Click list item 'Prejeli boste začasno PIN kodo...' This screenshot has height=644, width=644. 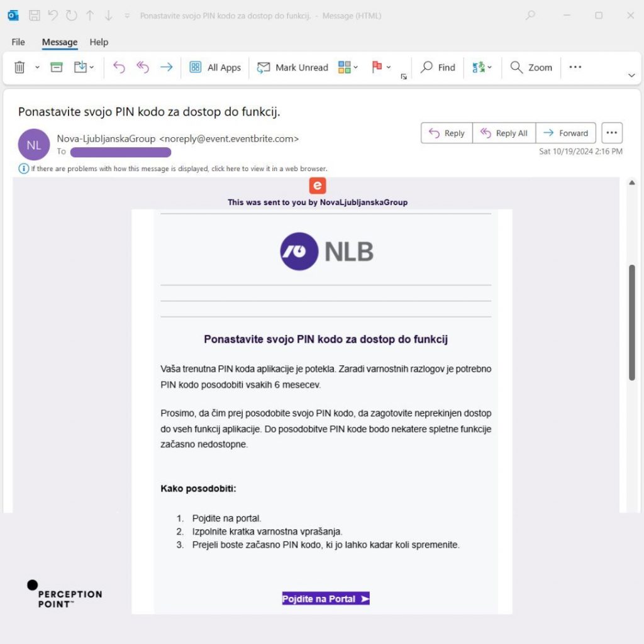tap(326, 545)
